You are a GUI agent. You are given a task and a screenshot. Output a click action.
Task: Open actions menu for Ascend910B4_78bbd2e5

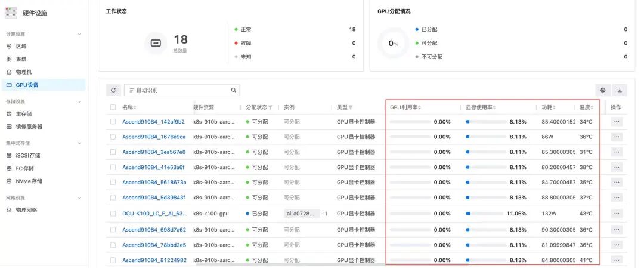pyautogui.click(x=617, y=245)
